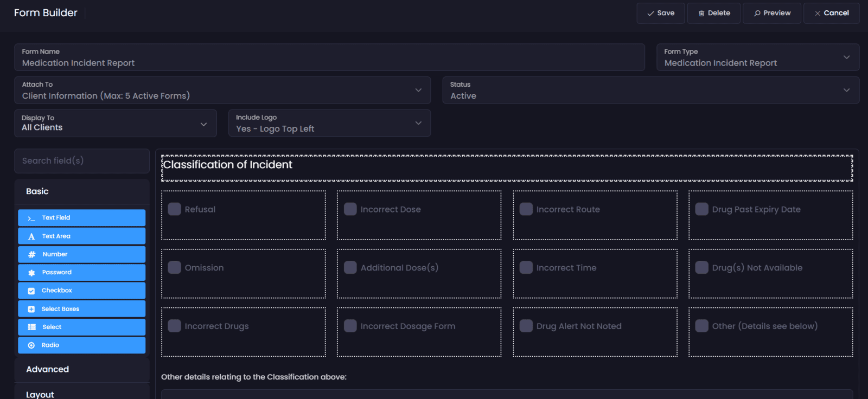Click the Select Boxes plus icon
The width and height of the screenshot is (868, 399).
[x=31, y=309]
